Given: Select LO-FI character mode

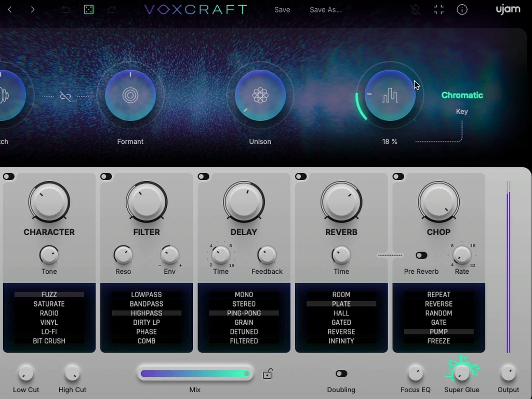Looking at the screenshot, I should pos(49,332).
